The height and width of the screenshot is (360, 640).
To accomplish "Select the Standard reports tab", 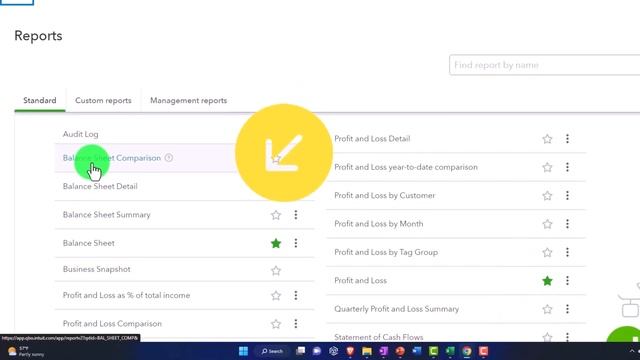I will pos(40,100).
